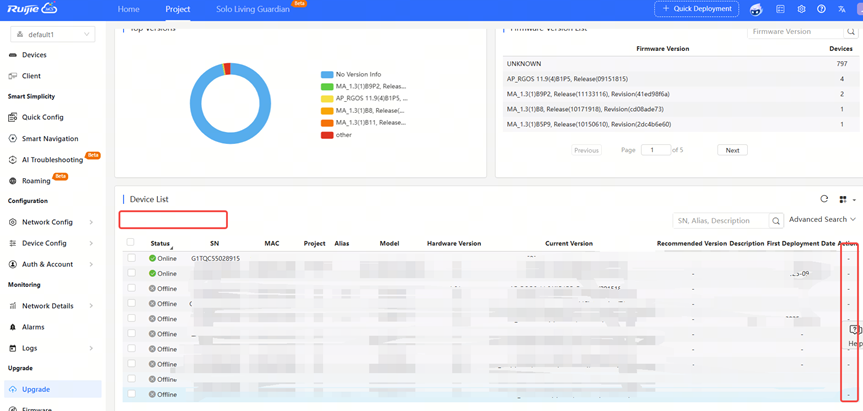Open the language translation icon
Screen dimensions: 863x411
tap(841, 9)
